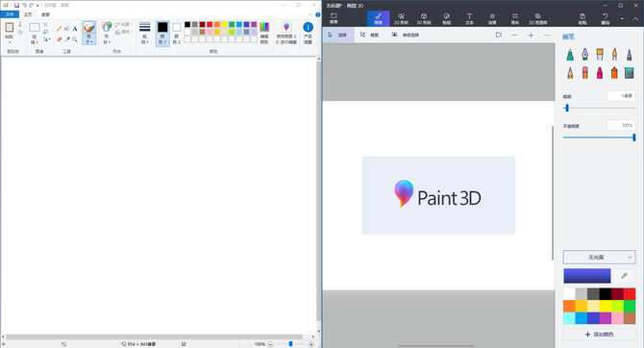Screen dimensions: 644x348
Task: Select the Watercolor brush in Paint 3D
Action: click(614, 54)
